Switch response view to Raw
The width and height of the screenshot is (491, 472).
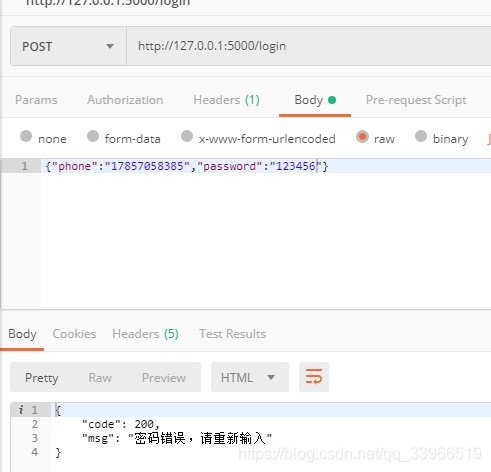[100, 378]
